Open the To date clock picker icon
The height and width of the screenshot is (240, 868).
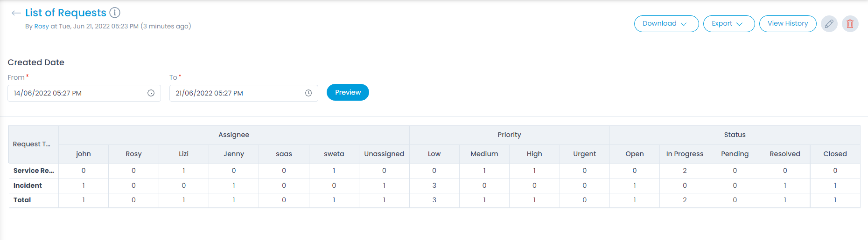click(x=308, y=93)
